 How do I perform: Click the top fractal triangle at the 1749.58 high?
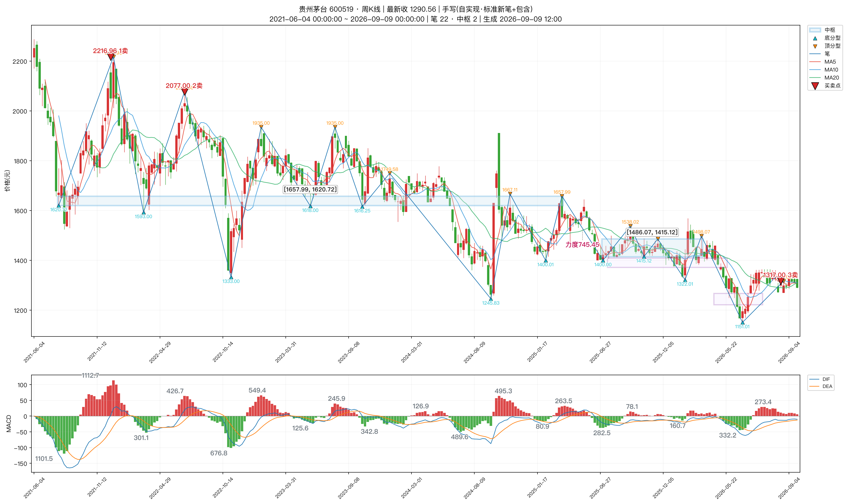[x=390, y=173]
